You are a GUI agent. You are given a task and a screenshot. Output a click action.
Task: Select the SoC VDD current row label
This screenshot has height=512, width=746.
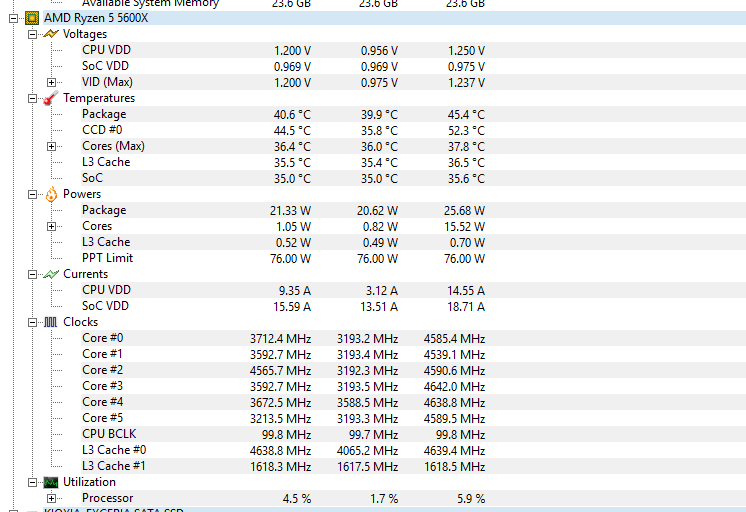[x=105, y=306]
